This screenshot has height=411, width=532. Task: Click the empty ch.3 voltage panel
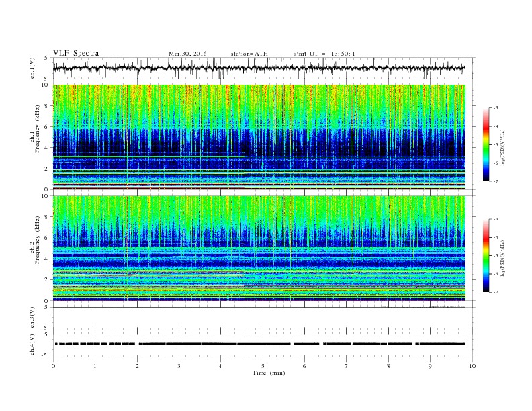coord(263,318)
